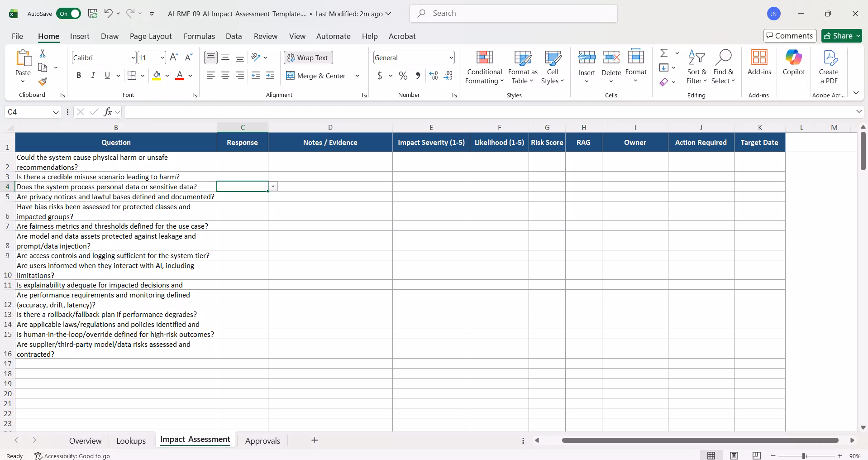Open the Formulas ribbon tab

199,36
